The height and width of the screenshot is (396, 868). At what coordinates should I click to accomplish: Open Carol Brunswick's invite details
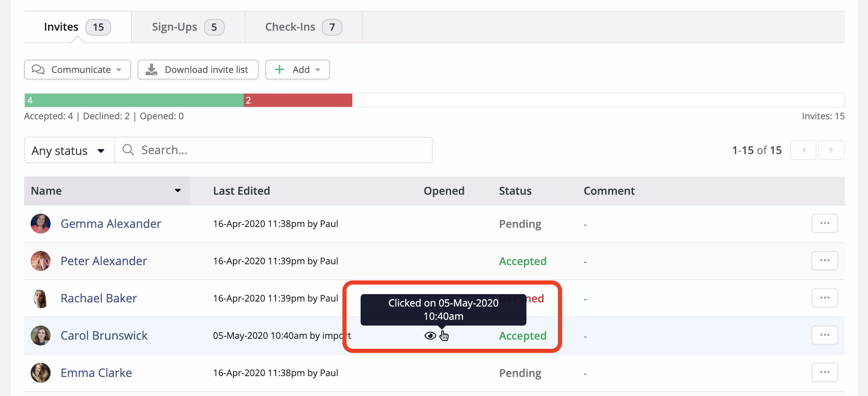[104, 335]
